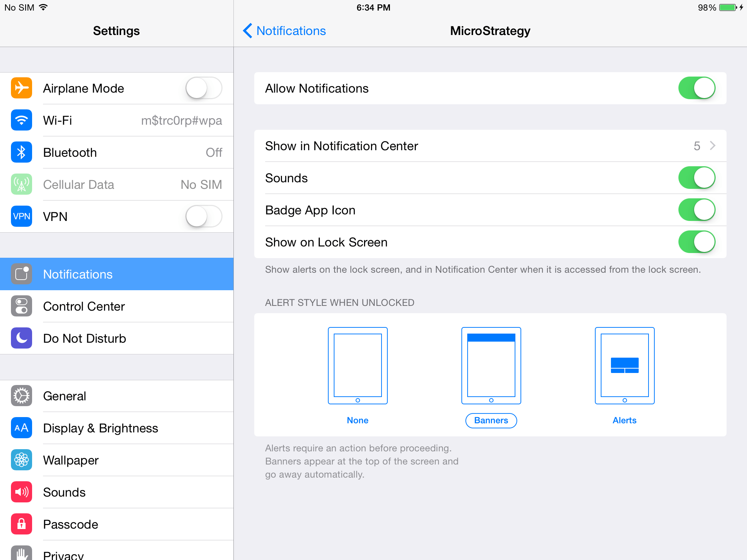Tap the Badge App Icon label
Screen dimensions: 747x560
coord(310,210)
